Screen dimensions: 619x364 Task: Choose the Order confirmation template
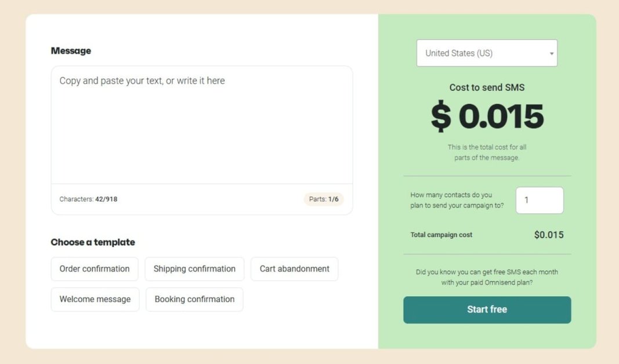click(95, 269)
